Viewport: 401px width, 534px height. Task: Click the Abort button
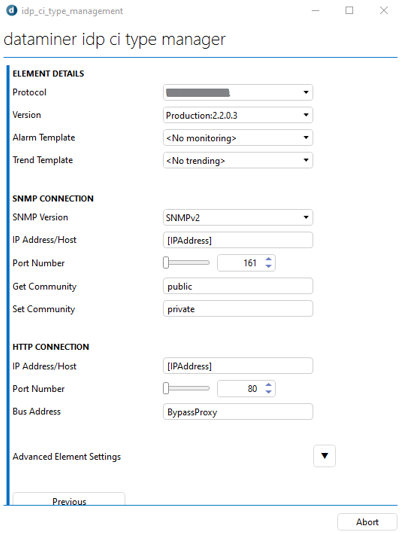click(367, 522)
